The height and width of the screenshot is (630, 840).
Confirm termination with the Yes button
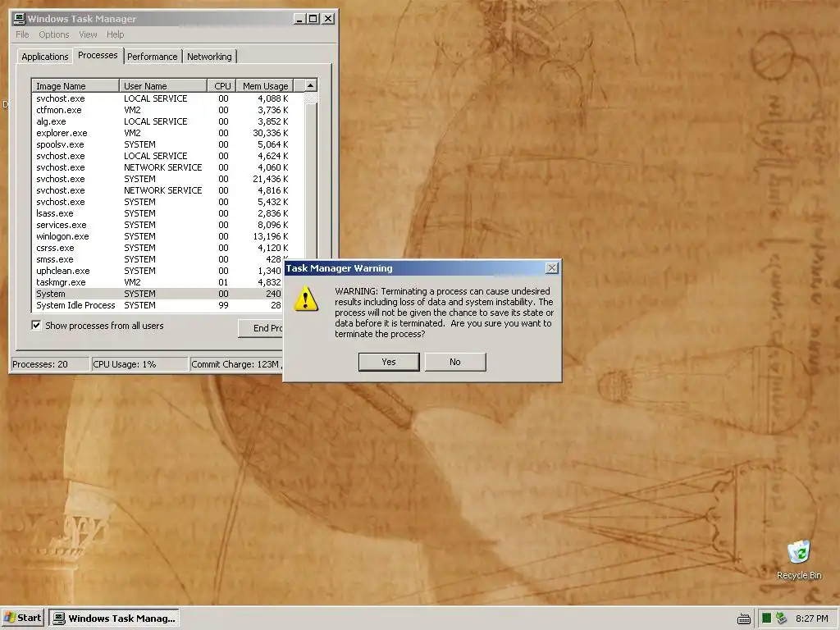388,362
